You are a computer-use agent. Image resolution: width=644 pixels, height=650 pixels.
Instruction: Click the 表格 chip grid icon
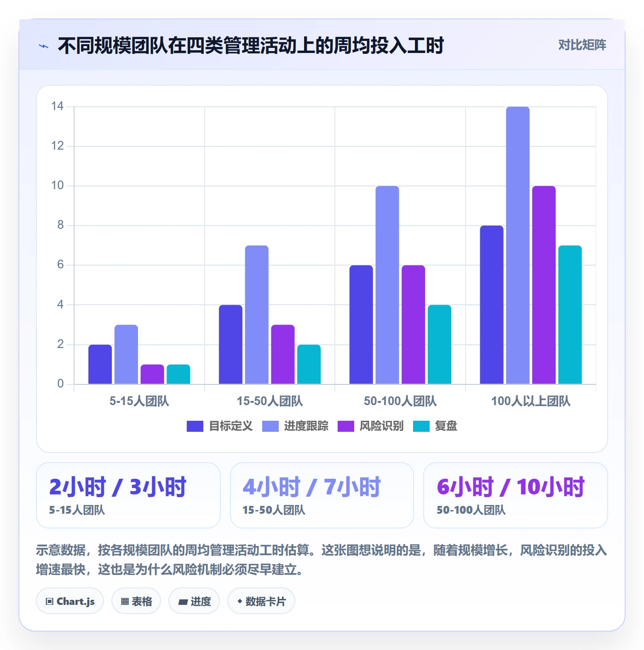(x=125, y=602)
